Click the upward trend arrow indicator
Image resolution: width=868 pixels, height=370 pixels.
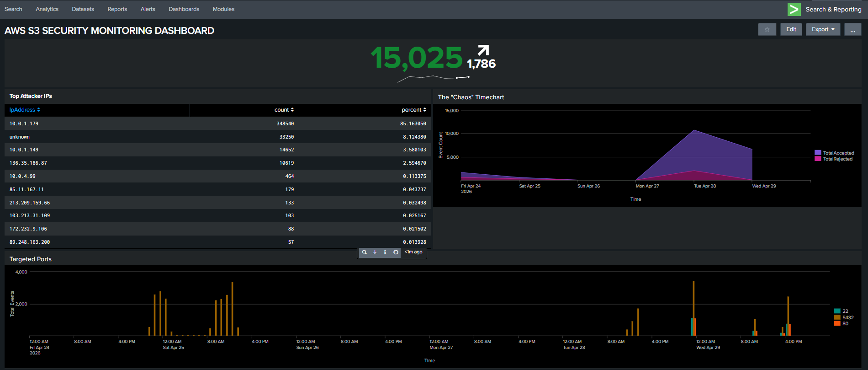483,50
